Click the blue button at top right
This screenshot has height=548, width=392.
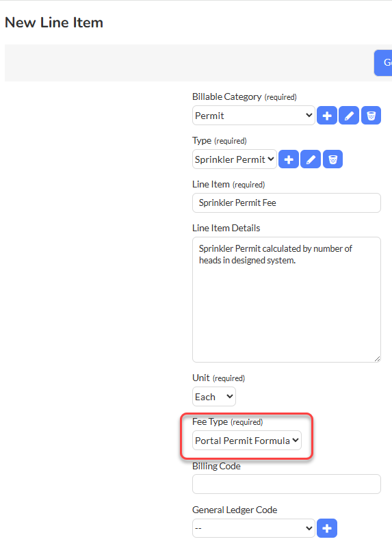click(x=383, y=63)
